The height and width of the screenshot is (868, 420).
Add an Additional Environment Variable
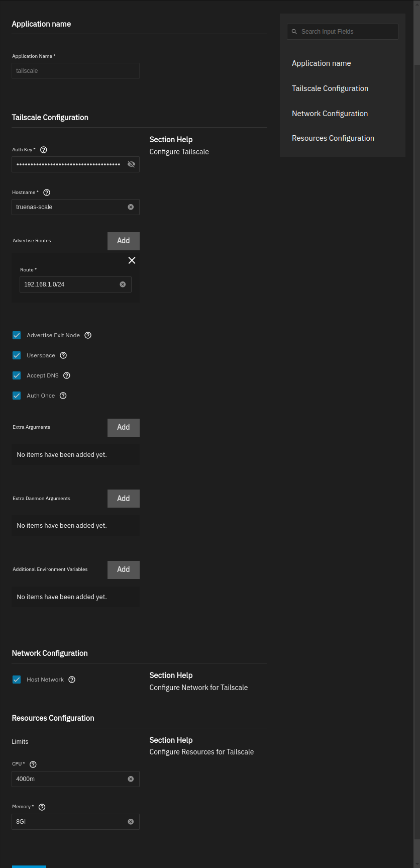click(124, 569)
